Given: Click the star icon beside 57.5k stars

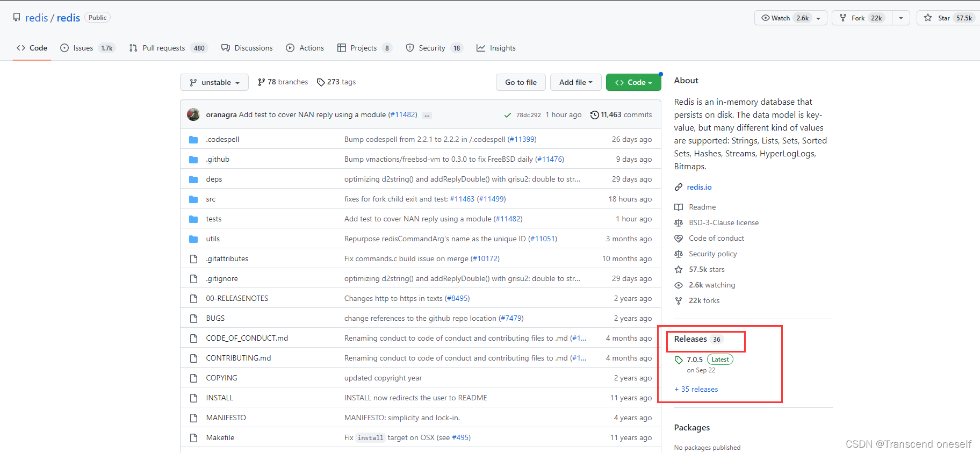Looking at the screenshot, I should [679, 270].
